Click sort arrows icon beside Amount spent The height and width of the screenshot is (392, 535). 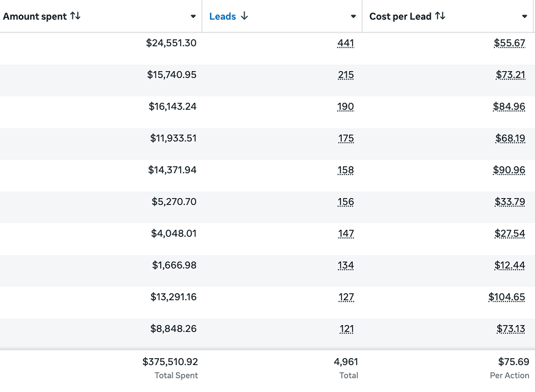(x=75, y=16)
